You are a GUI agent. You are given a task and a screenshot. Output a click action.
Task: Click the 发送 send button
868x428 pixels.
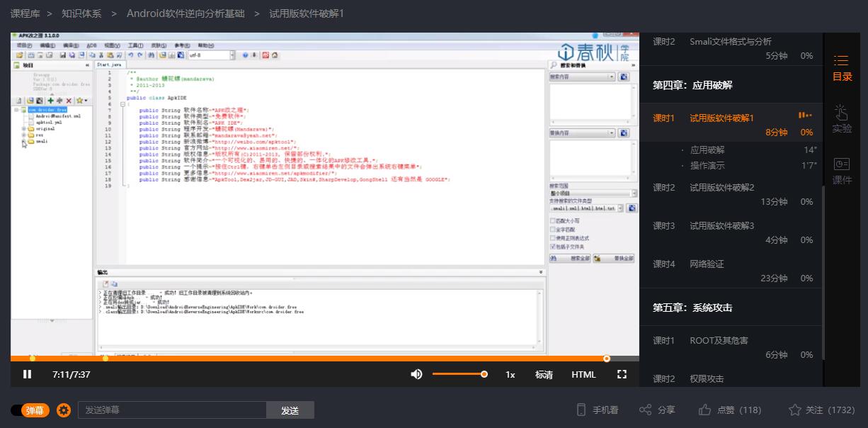point(290,410)
